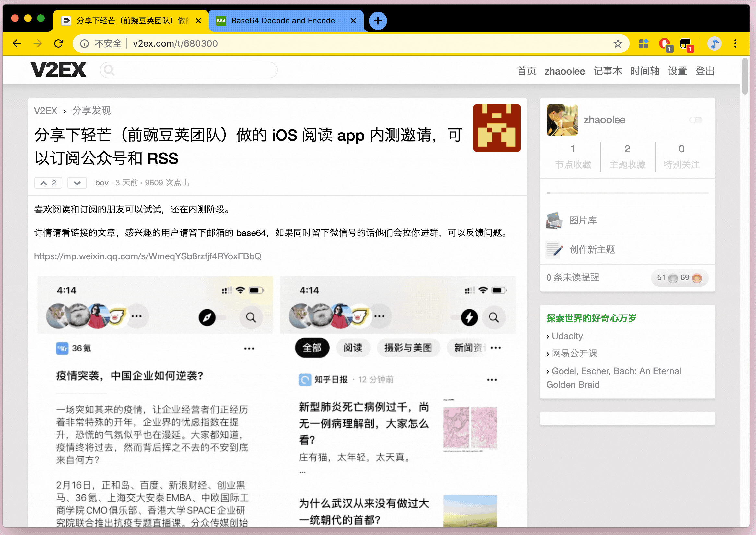This screenshot has height=535, width=756.
Task: Reload the page with refresh icon
Action: [x=59, y=43]
